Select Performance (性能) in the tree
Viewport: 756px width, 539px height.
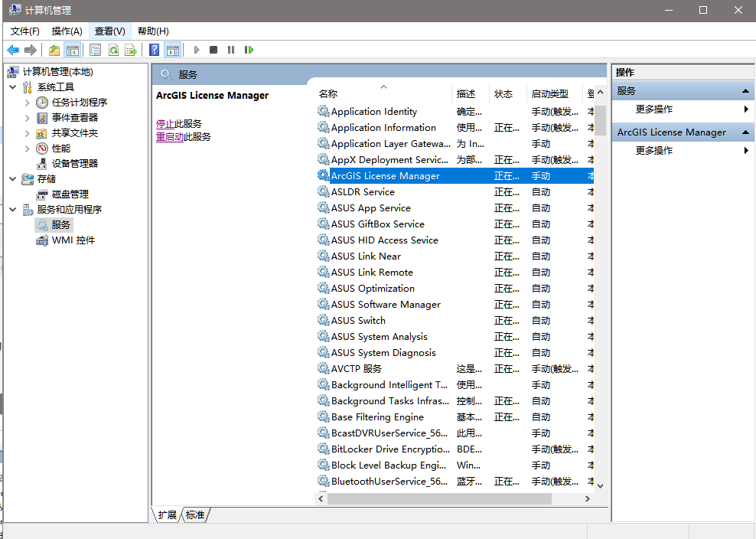(61, 148)
